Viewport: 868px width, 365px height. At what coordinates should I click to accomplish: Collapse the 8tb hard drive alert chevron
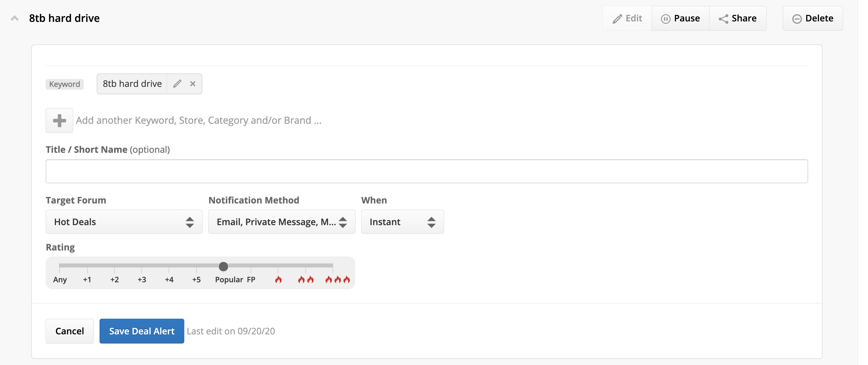15,18
